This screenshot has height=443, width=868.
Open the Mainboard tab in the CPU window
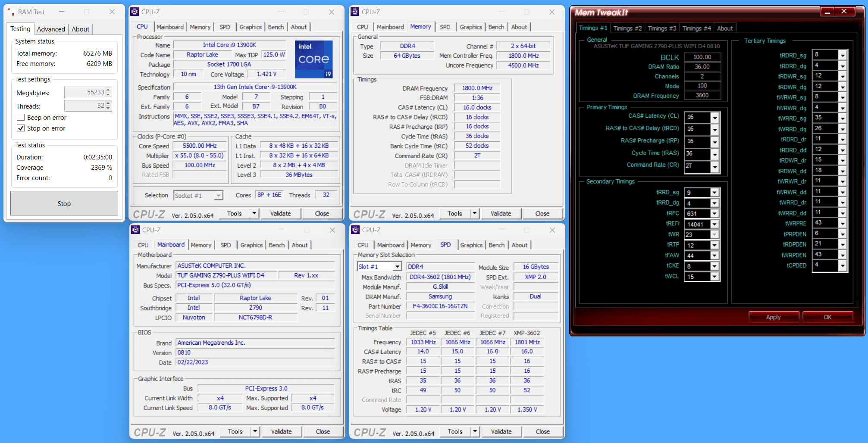click(170, 27)
